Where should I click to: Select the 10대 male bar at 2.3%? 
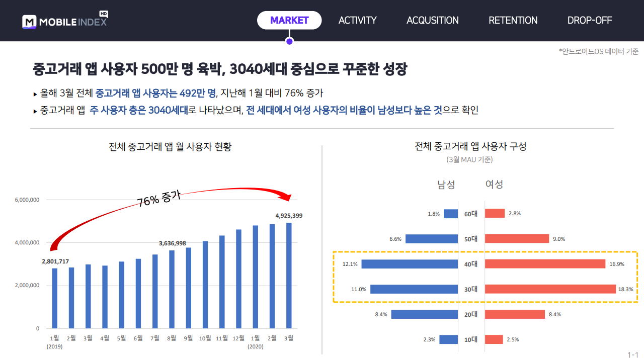coord(448,339)
